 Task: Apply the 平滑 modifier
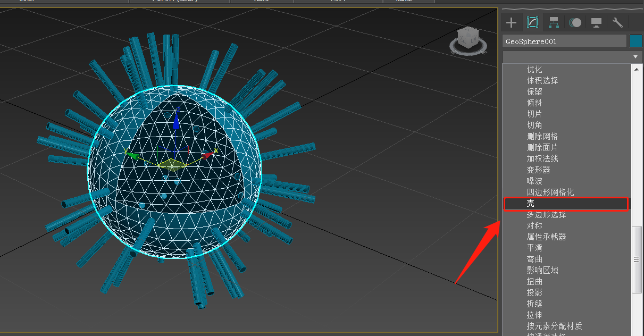tap(534, 248)
